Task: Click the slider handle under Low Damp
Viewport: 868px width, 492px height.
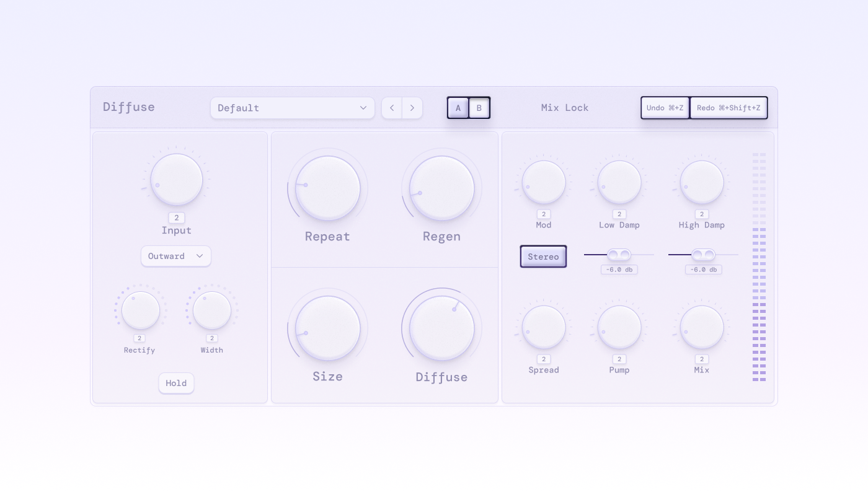Action: 619,255
